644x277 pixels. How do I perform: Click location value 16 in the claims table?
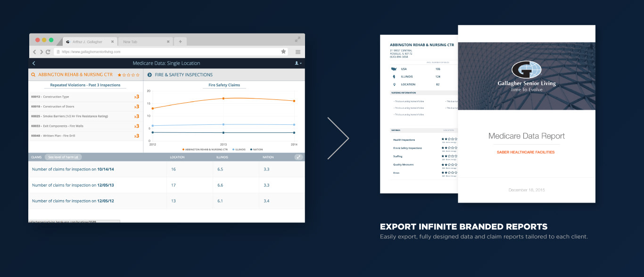[x=173, y=169]
